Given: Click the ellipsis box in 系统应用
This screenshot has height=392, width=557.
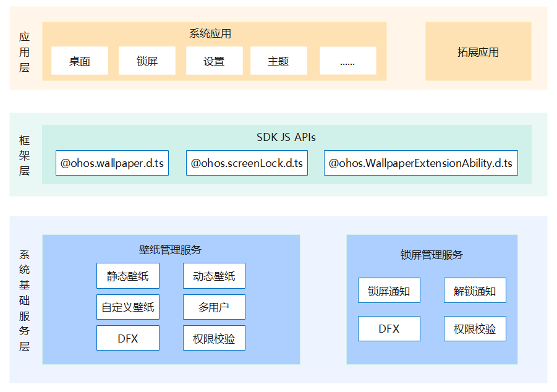Looking at the screenshot, I should [x=347, y=61].
